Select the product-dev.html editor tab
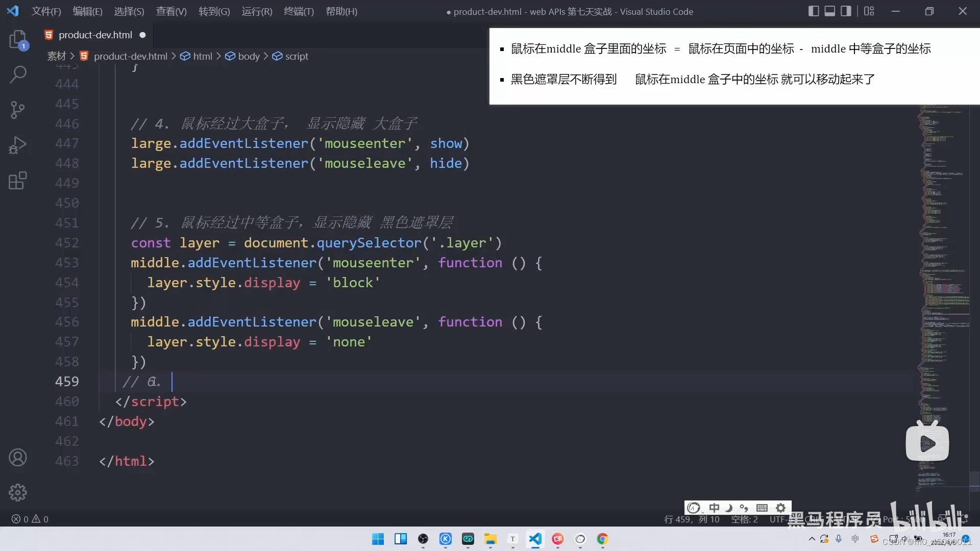Image resolution: width=980 pixels, height=551 pixels. [x=95, y=35]
